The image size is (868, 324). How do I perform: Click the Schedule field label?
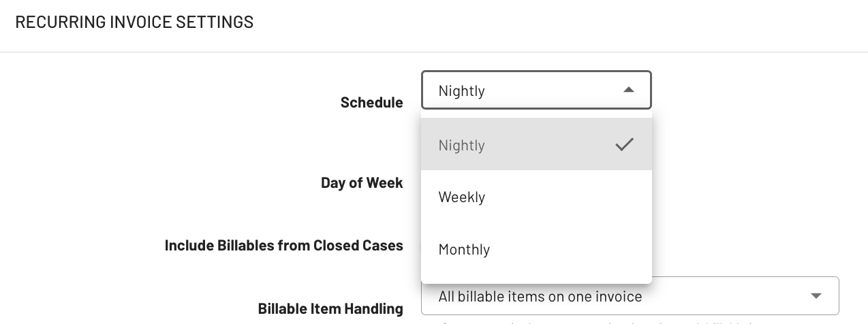371,103
